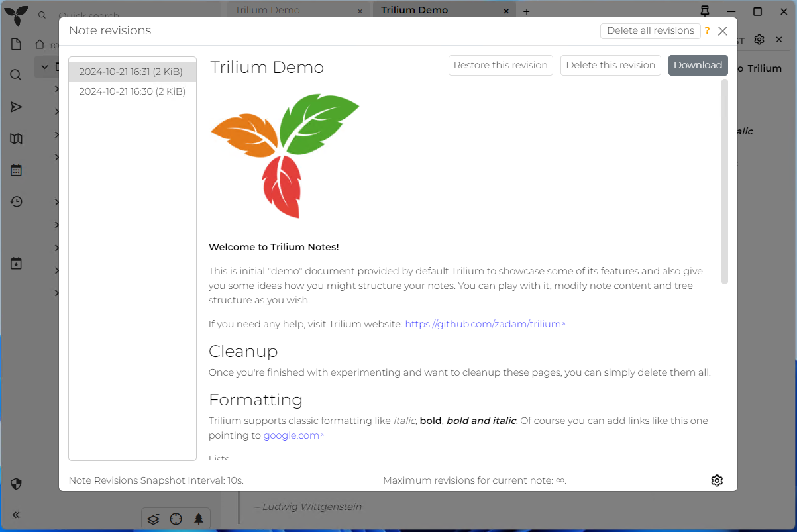Select the 2024-10-21 16:30 revision

point(133,91)
